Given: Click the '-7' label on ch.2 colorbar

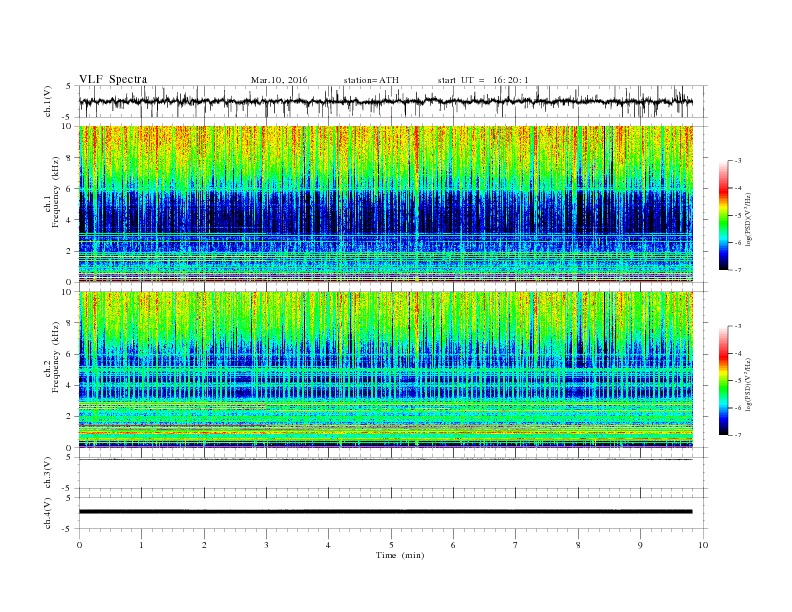Looking at the screenshot, I should (x=738, y=435).
